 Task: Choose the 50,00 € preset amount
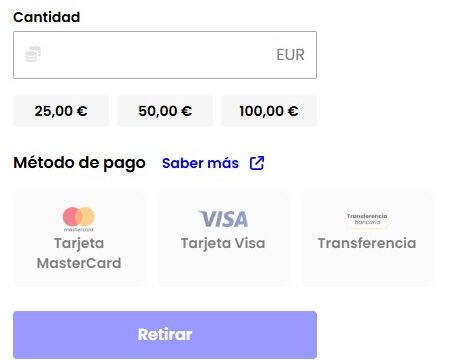click(x=165, y=111)
